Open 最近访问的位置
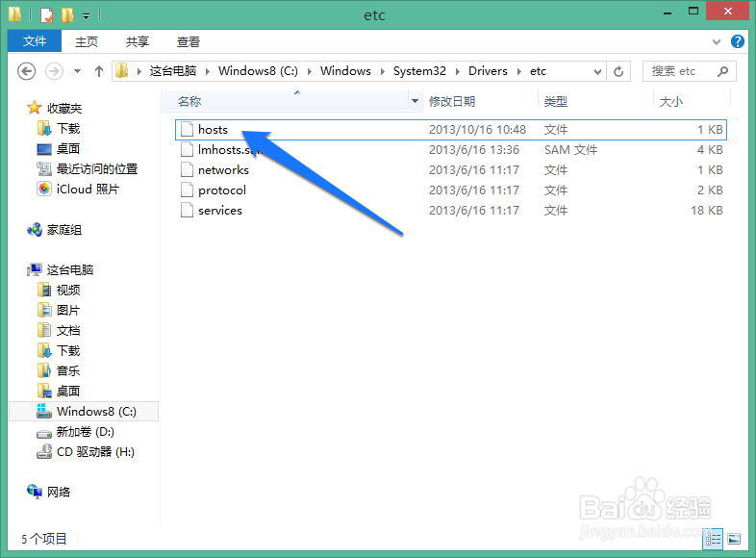Viewport: 756px width, 558px height. coord(88,169)
